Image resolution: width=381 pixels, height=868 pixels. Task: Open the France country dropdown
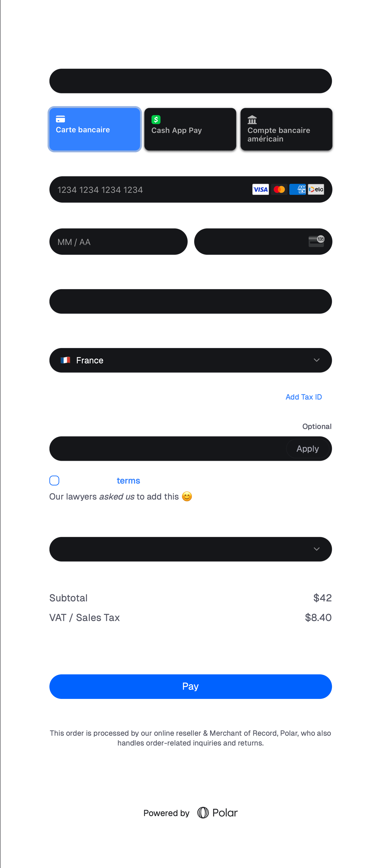click(x=190, y=360)
